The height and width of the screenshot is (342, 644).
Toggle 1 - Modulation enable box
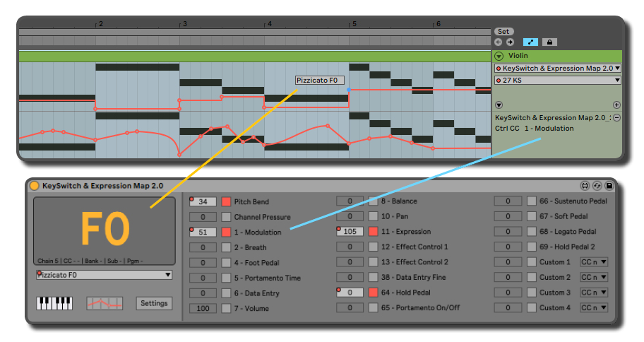click(x=226, y=232)
